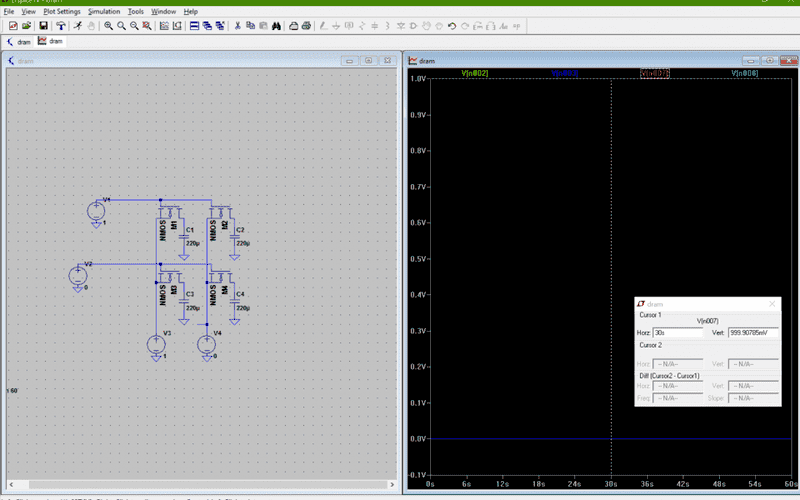
Task: Switch to the dram schematic tab
Action: [x=19, y=42]
